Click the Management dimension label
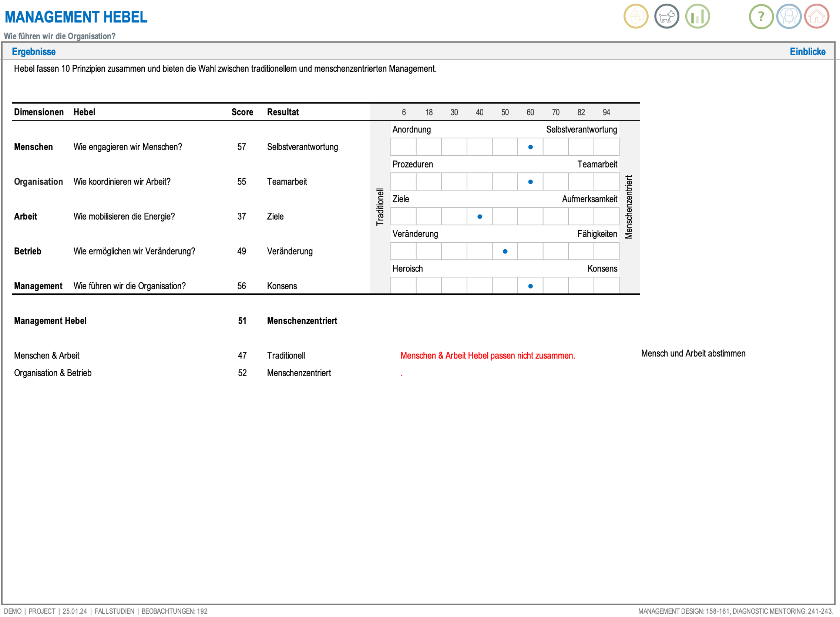The width and height of the screenshot is (840, 617). [38, 286]
